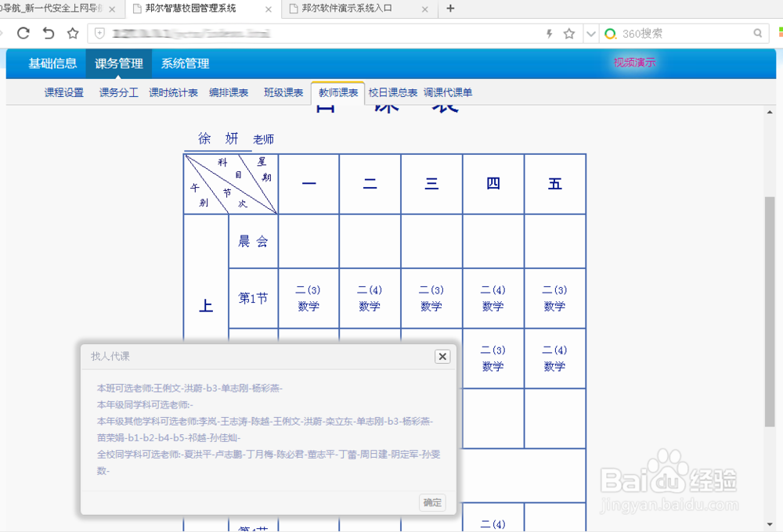This screenshot has height=532, width=783.
Task: Click teacher name 徐妍
Action: click(x=218, y=138)
